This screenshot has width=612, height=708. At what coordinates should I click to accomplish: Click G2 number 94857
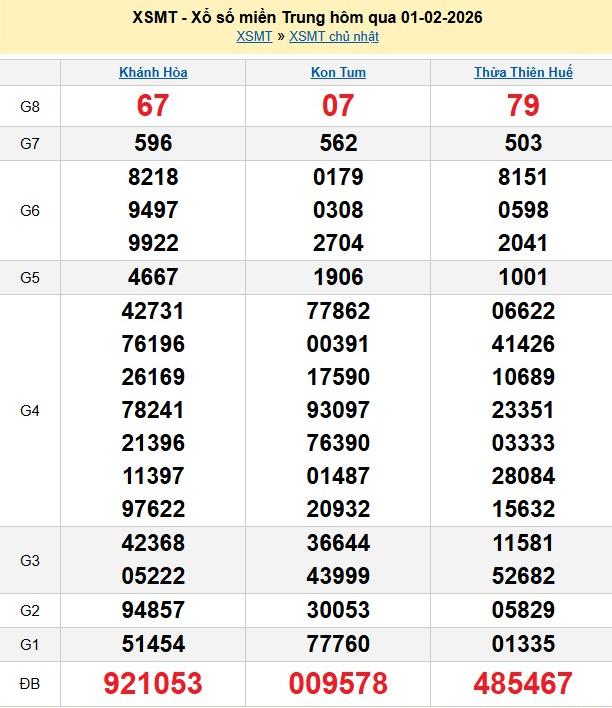pyautogui.click(x=153, y=610)
